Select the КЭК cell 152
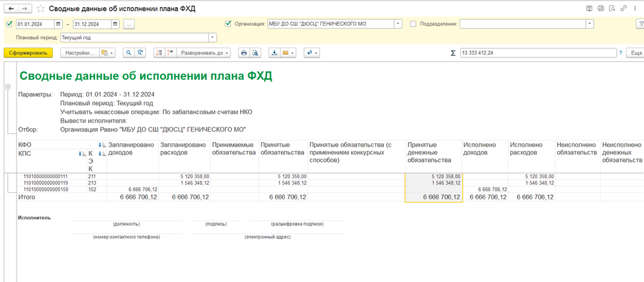Image resolution: width=644 pixels, height=282 pixels. pyautogui.click(x=97, y=190)
